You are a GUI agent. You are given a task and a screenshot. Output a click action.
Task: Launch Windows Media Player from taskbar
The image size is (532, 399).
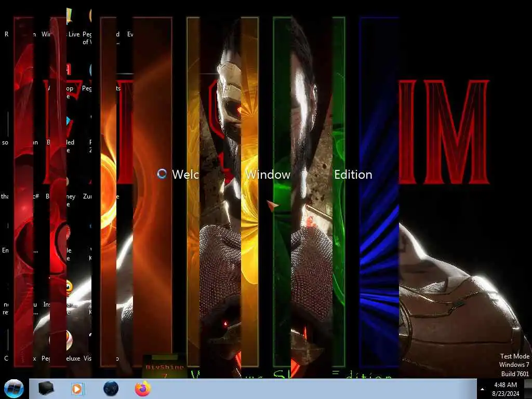(x=77, y=389)
